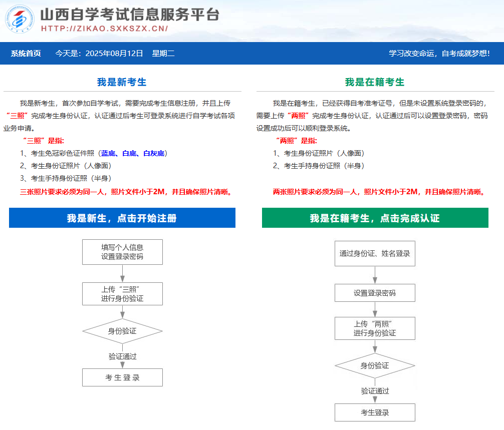Click the blue 蓝底、白底、白灰底 text
This screenshot has width=504, height=430.
pyautogui.click(x=133, y=153)
